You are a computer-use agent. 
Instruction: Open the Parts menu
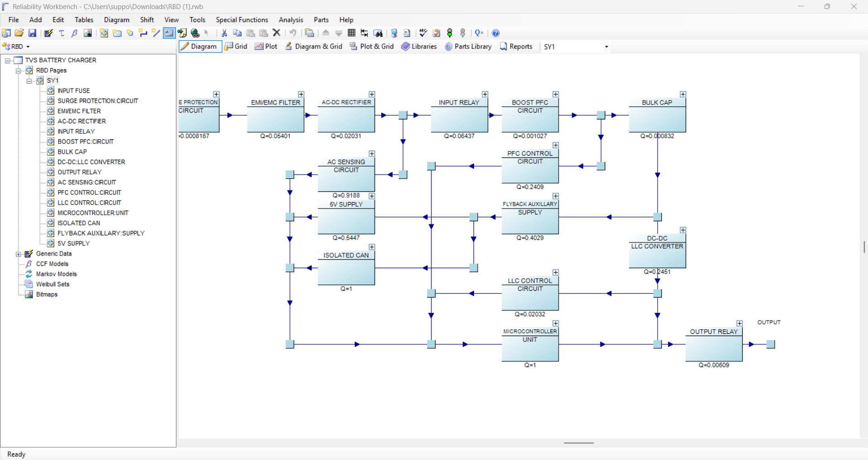tap(321, 20)
